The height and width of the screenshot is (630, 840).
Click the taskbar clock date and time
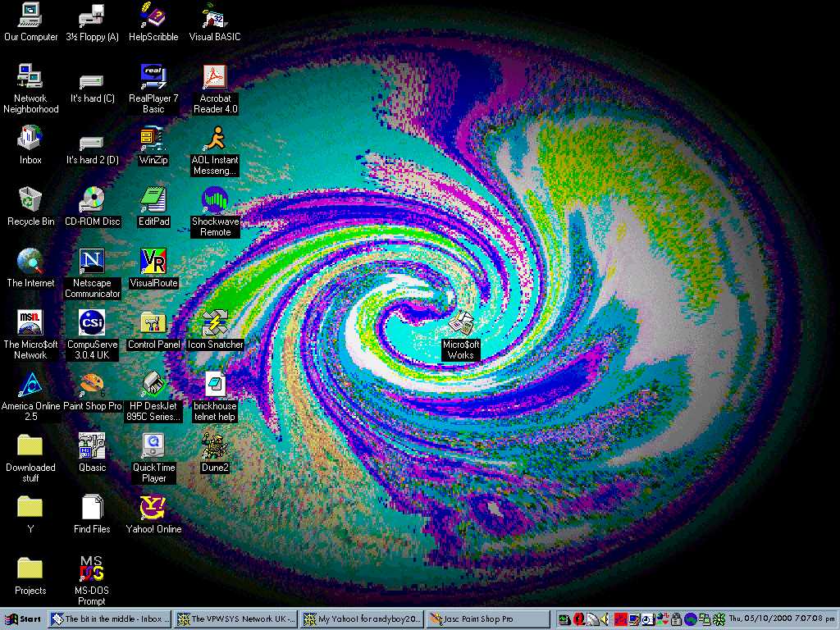(782, 619)
